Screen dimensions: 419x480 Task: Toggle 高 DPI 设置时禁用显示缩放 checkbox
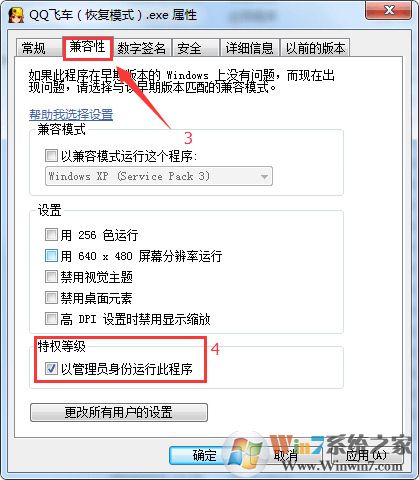point(51,319)
